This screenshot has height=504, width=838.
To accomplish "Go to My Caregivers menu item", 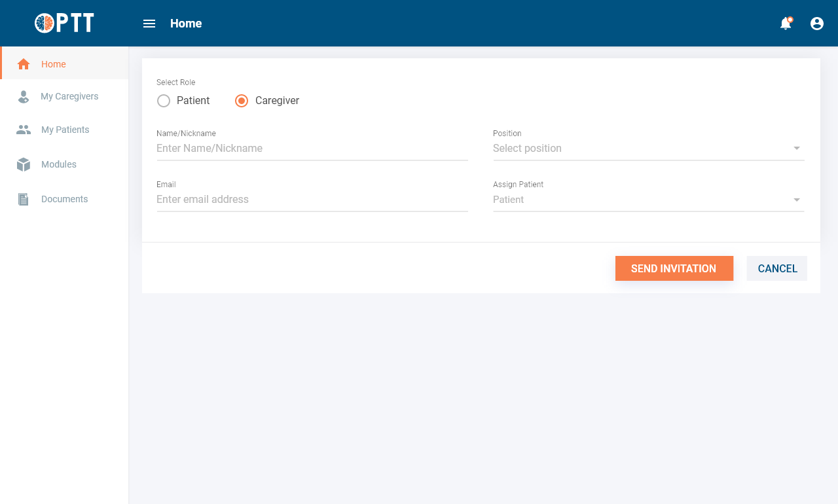I will pos(69,97).
